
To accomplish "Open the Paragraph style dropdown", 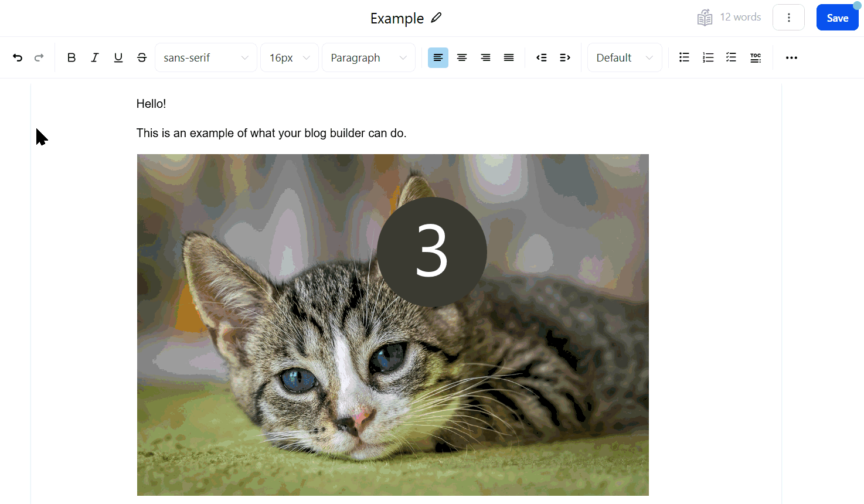I will (369, 57).
